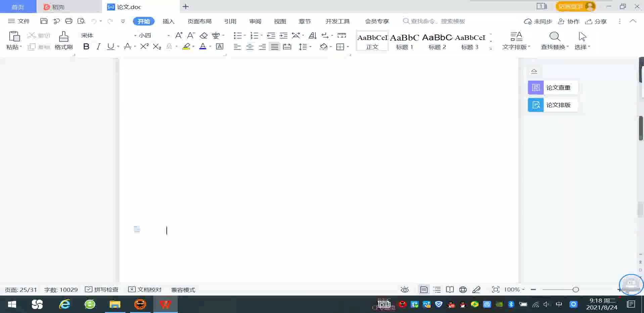644x313 pixels.
Task: Apply the 标题 2 heading style
Action: click(x=437, y=41)
